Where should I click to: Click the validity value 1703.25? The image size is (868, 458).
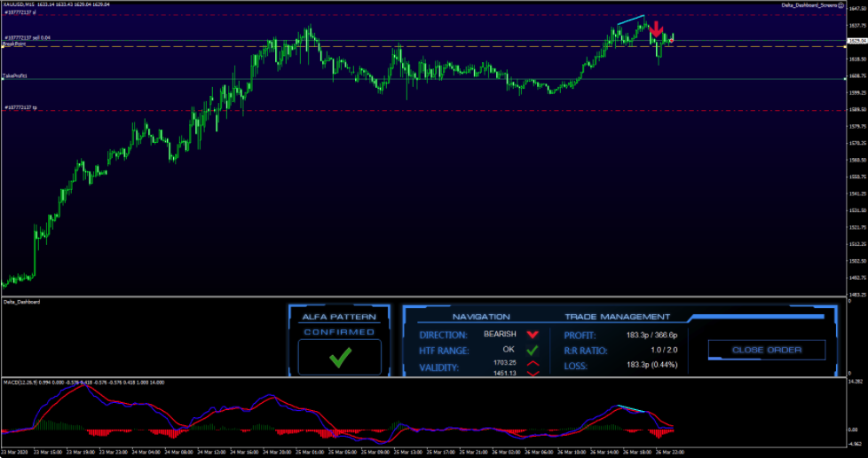(x=505, y=362)
